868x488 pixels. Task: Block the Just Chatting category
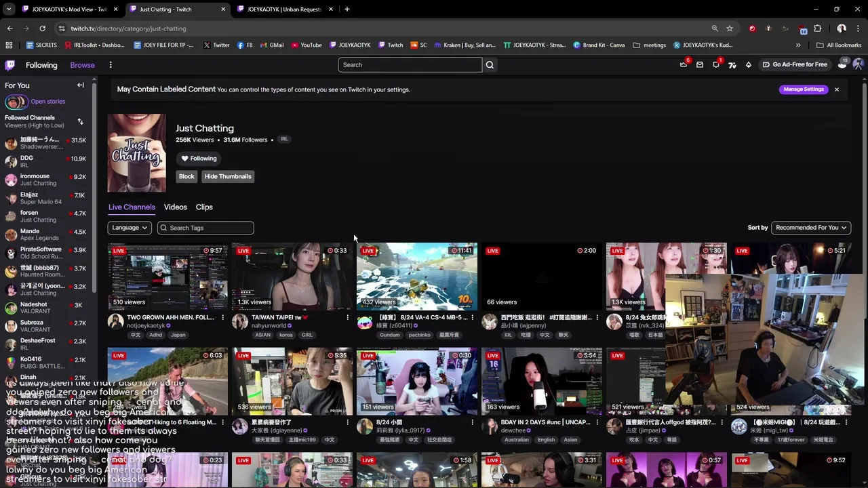pos(186,176)
